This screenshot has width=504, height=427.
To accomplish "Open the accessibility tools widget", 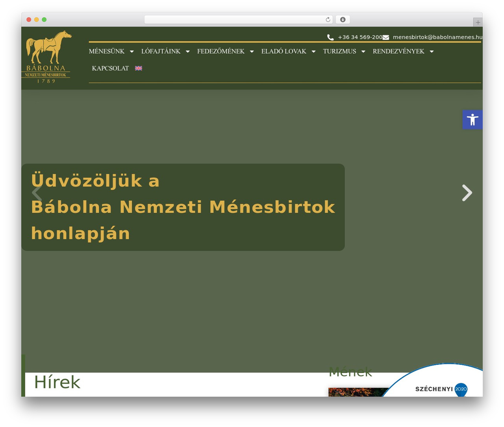I will point(472,119).
